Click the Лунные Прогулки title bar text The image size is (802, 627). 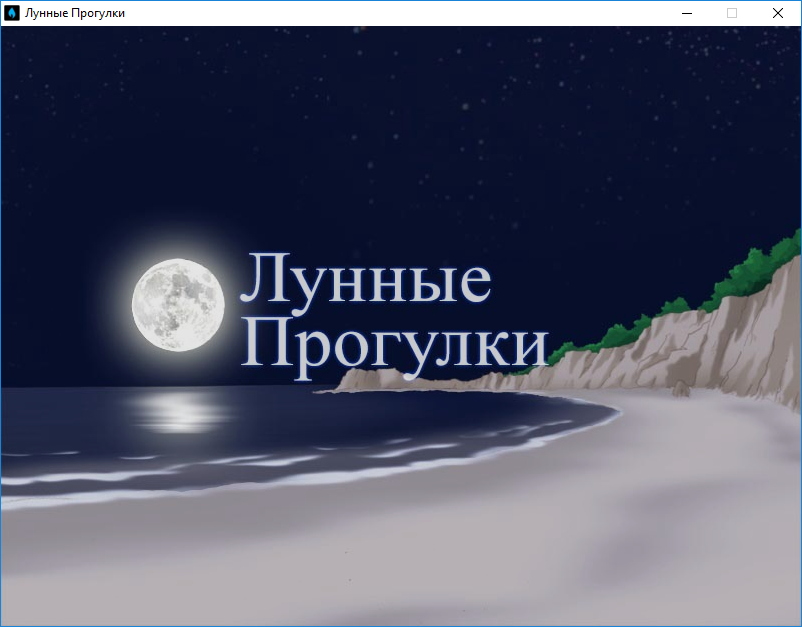[76, 13]
